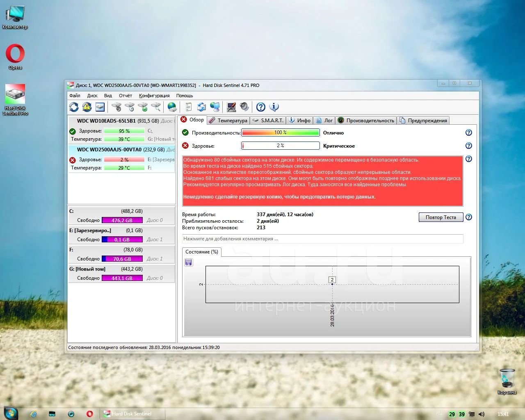
Task: Click the Повтор Теста button
Action: (441, 217)
